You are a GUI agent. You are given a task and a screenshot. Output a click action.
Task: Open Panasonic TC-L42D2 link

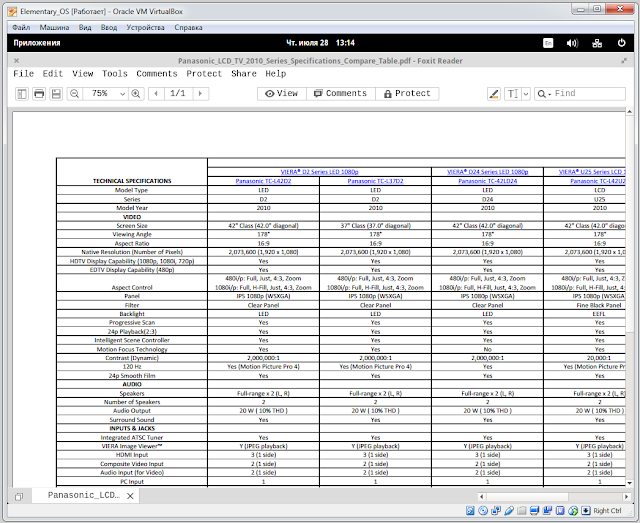[x=263, y=181]
